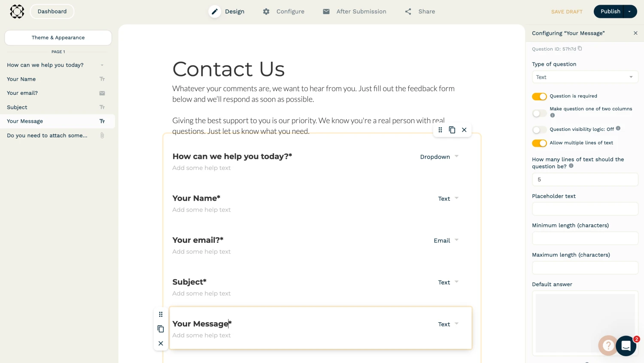Toggle Question is required switch
The width and height of the screenshot is (644, 363).
point(539,97)
